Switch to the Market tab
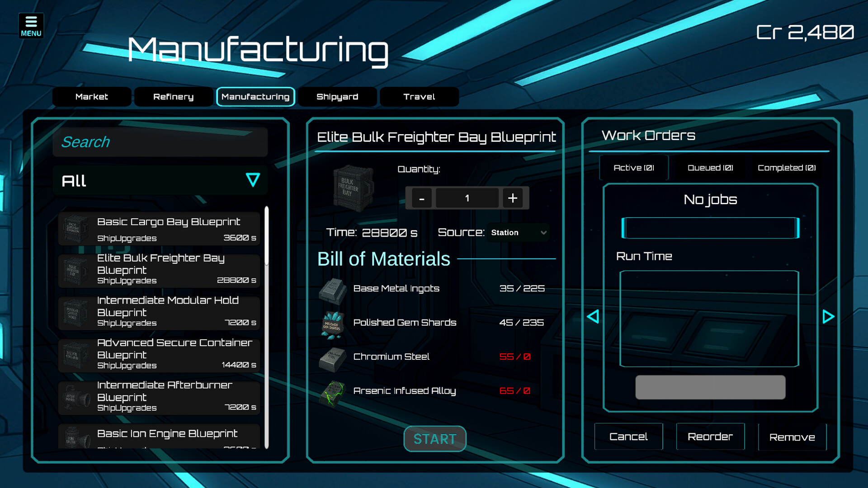 tap(91, 96)
